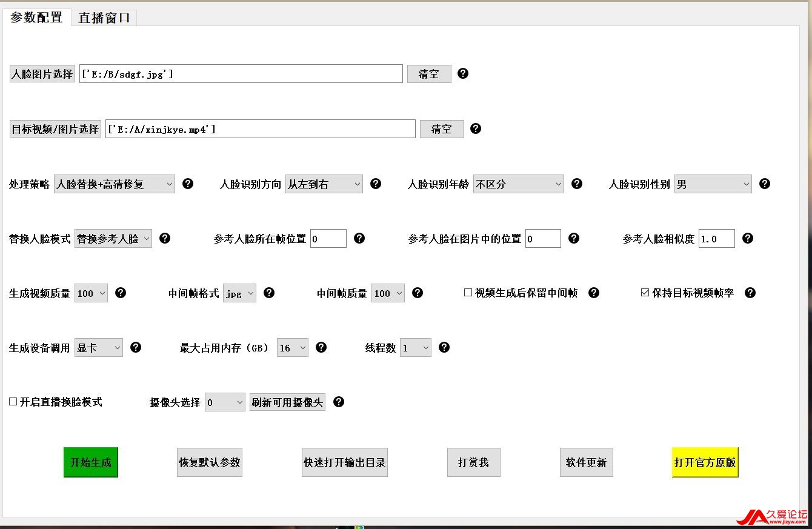The image size is (812, 529).
Task: Focus target video path field with xinjkye.mp4
Action: click(x=261, y=129)
